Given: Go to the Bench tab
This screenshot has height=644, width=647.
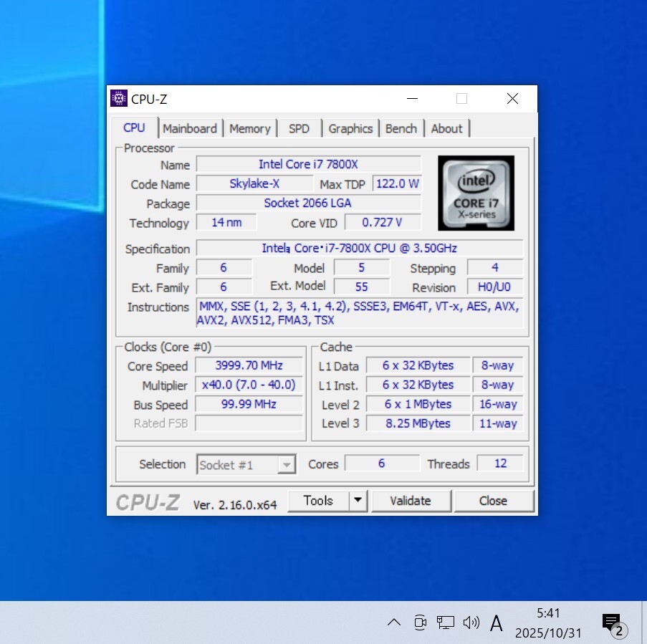Looking at the screenshot, I should pyautogui.click(x=401, y=129).
